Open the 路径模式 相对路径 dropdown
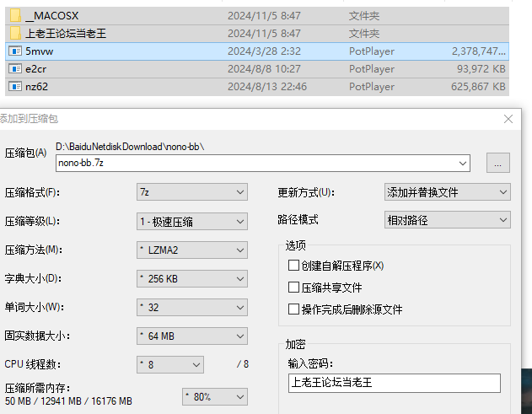 (447, 220)
